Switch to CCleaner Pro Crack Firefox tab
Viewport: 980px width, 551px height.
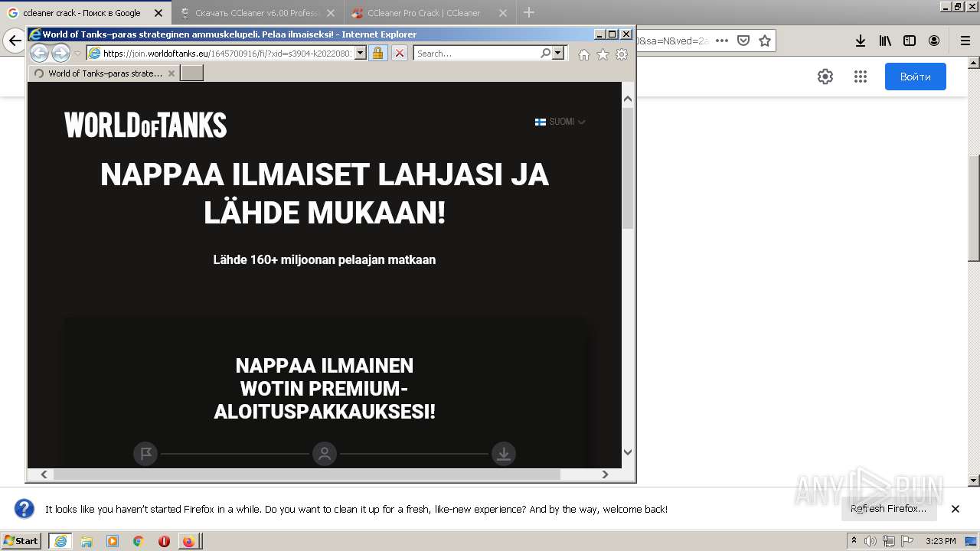(x=430, y=13)
